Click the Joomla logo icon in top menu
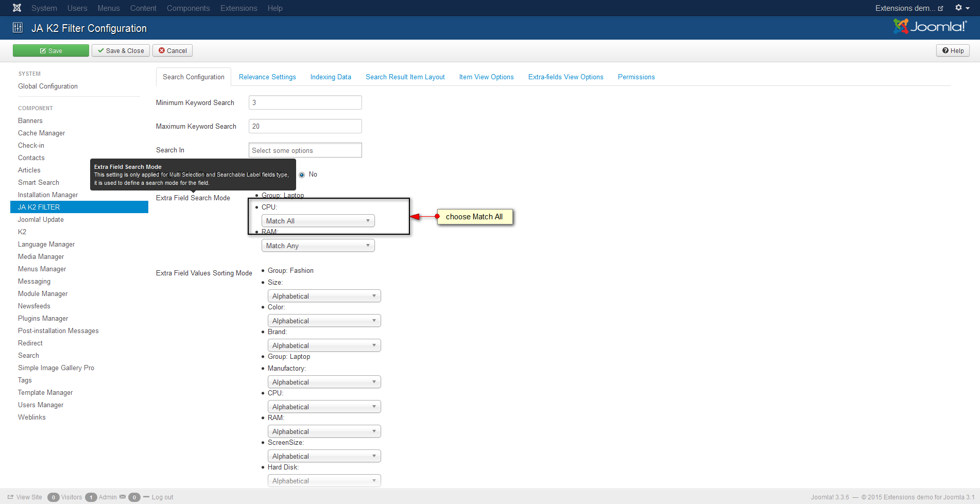Image resolution: width=980 pixels, height=504 pixels. click(17, 8)
